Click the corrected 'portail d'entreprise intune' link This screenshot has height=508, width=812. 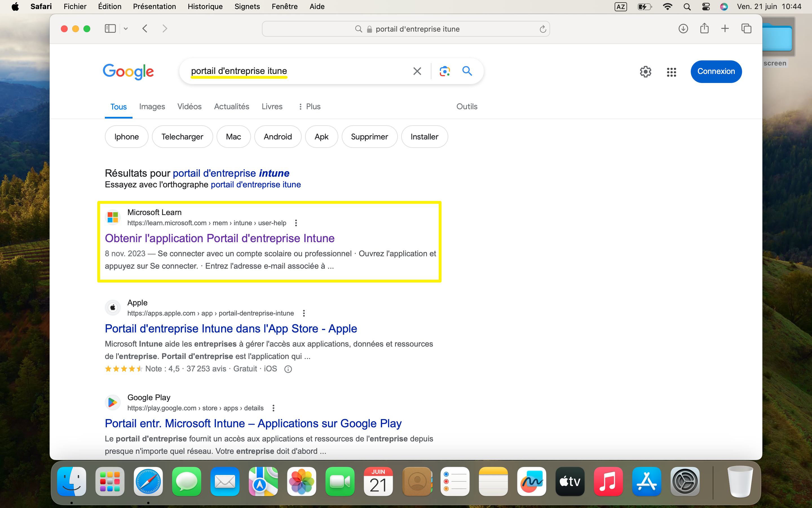pyautogui.click(x=231, y=173)
